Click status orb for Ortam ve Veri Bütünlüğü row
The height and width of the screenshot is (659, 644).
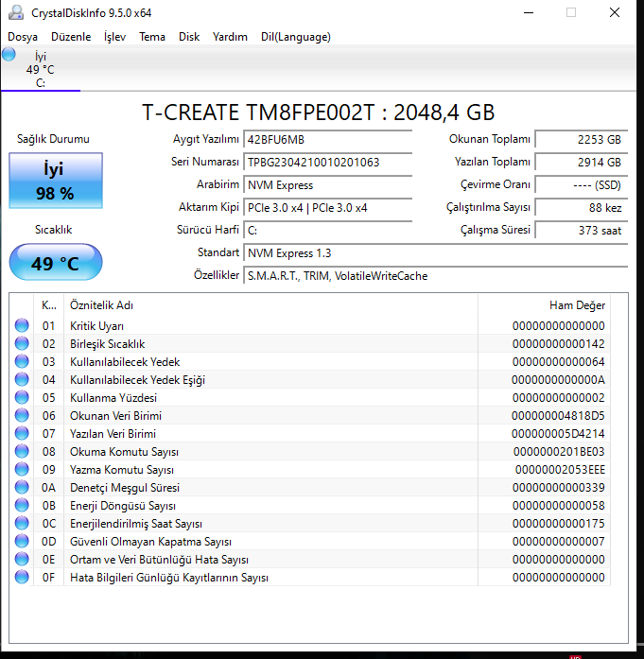pos(22,559)
